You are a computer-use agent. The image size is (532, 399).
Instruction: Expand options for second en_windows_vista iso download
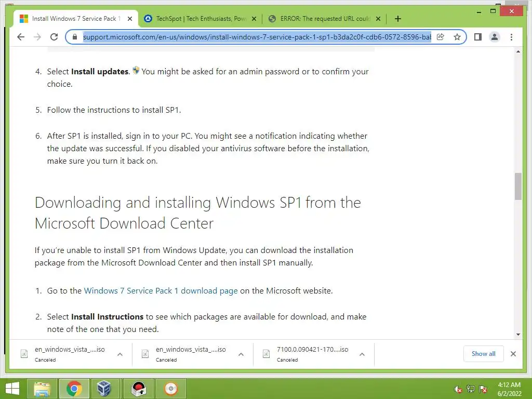[x=241, y=354]
